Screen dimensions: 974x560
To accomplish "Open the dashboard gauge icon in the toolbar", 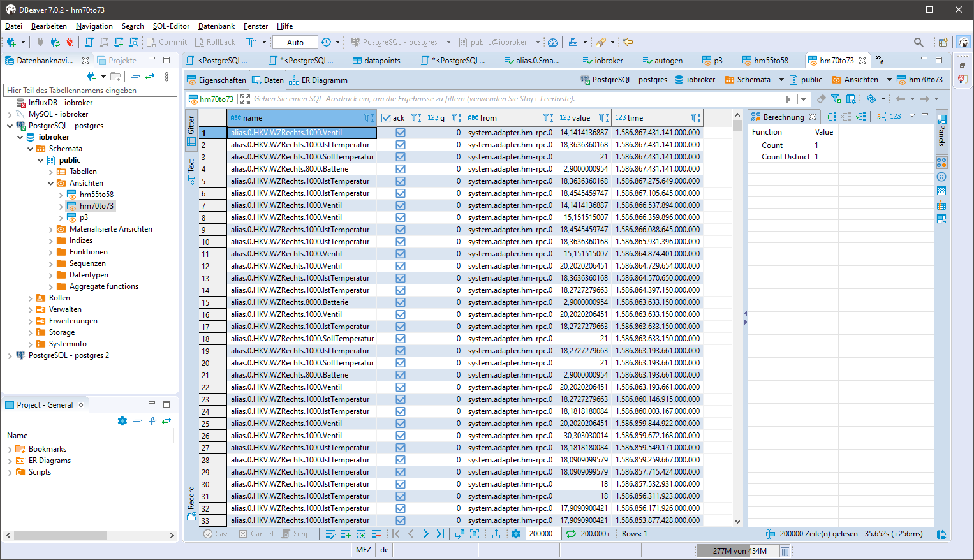I will pyautogui.click(x=553, y=42).
